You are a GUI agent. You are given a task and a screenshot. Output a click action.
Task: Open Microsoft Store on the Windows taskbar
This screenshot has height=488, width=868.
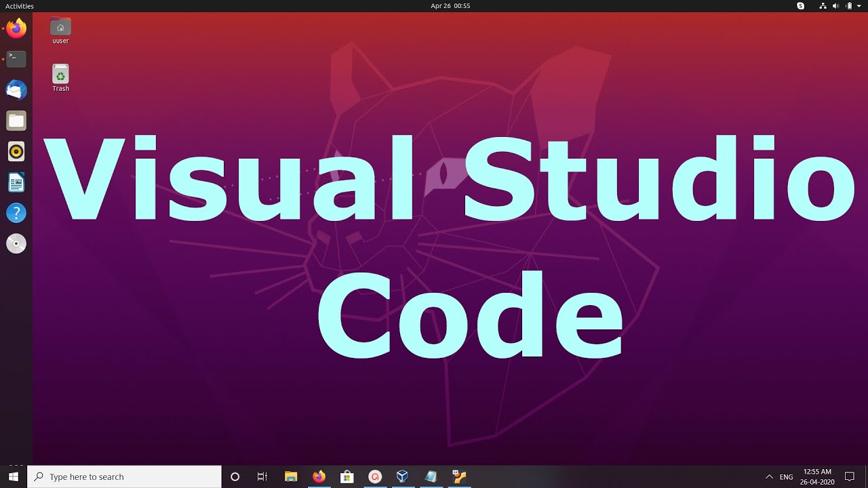[347, 476]
